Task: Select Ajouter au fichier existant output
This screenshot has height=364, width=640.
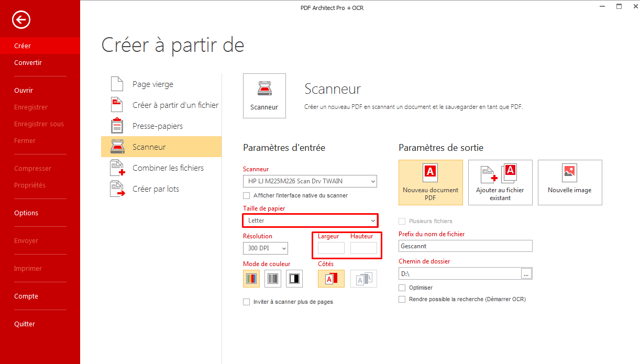Action: [x=500, y=182]
